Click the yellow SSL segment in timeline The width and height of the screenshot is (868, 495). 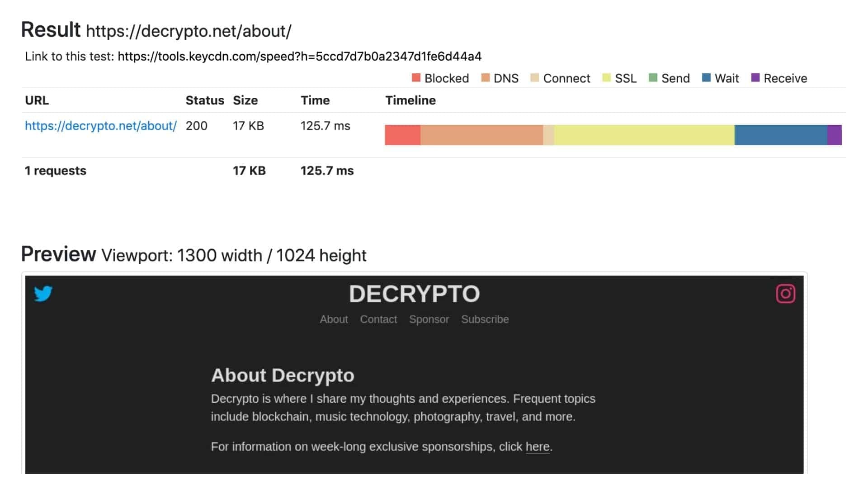(644, 135)
